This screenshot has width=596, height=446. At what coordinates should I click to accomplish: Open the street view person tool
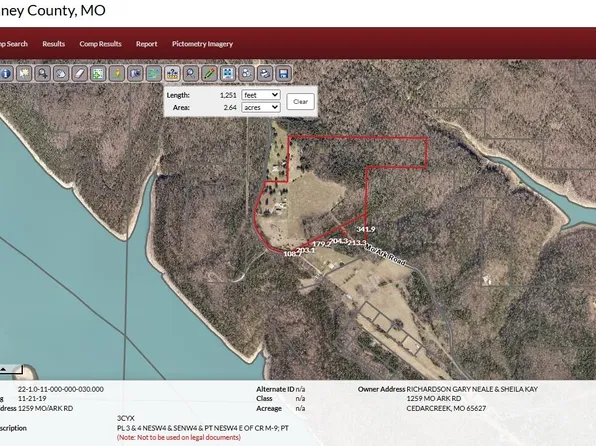[x=117, y=73]
